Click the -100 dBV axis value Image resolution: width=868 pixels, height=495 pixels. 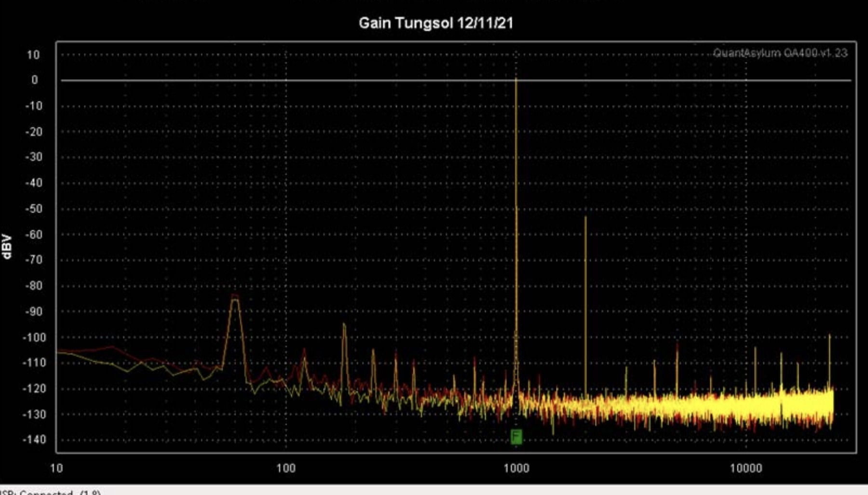[x=34, y=337]
